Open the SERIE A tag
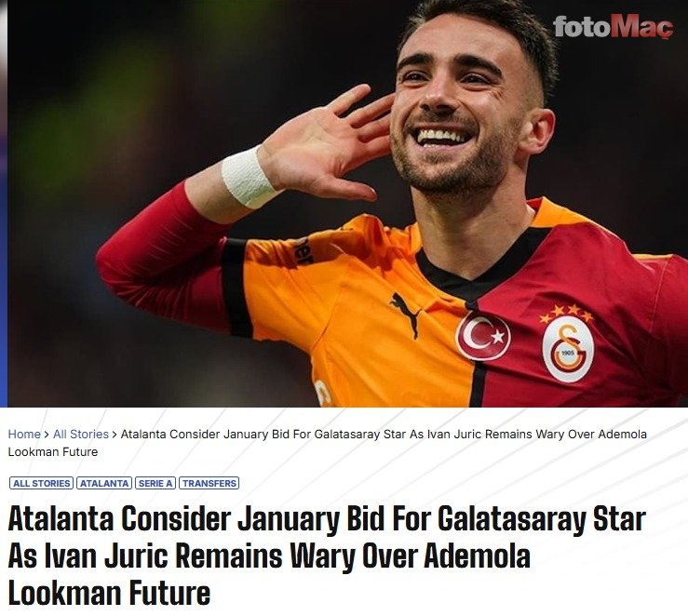This screenshot has height=616, width=688. click(x=155, y=483)
